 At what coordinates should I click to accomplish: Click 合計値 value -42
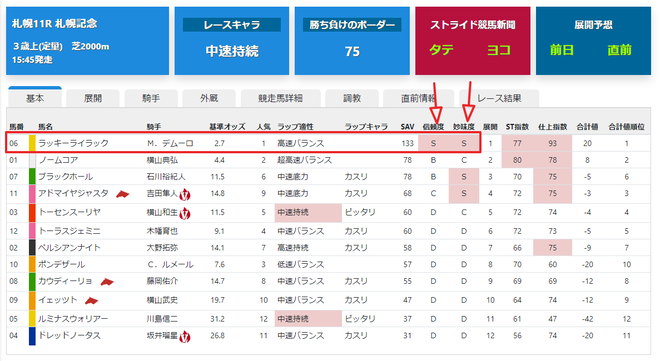(588, 319)
